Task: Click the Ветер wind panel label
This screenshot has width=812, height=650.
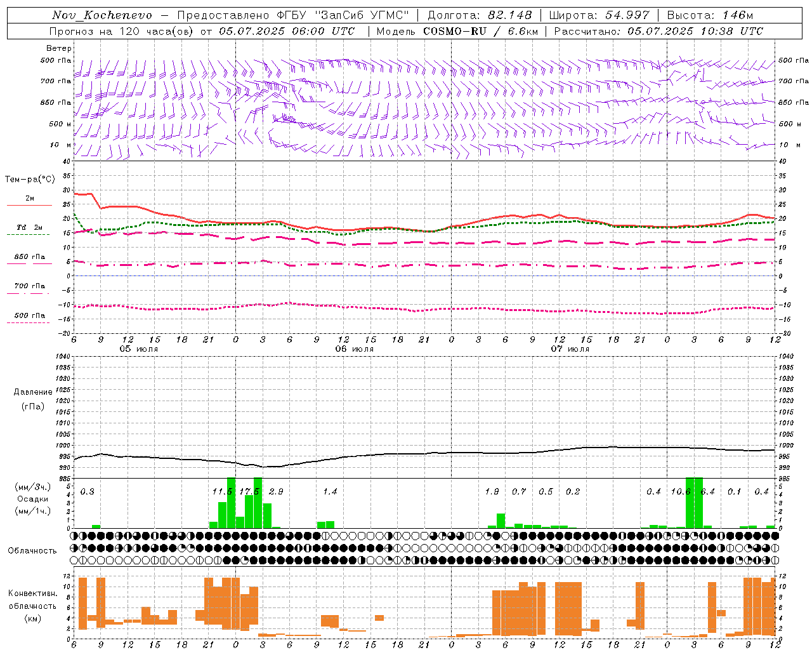Action: [59, 48]
